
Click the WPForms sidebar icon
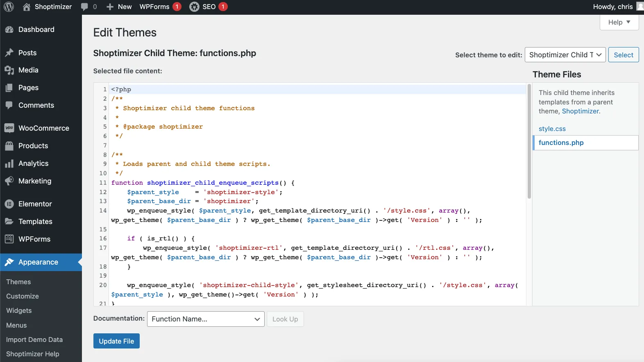click(9, 239)
